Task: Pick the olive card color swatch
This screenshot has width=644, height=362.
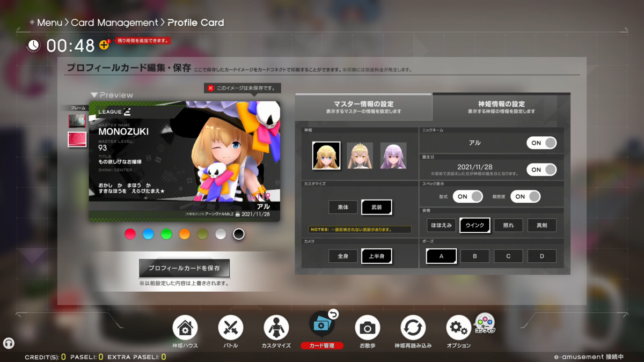Action: click(x=203, y=234)
